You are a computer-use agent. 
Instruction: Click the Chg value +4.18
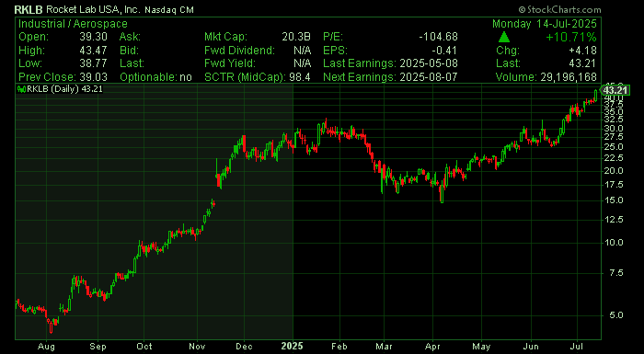click(x=582, y=51)
